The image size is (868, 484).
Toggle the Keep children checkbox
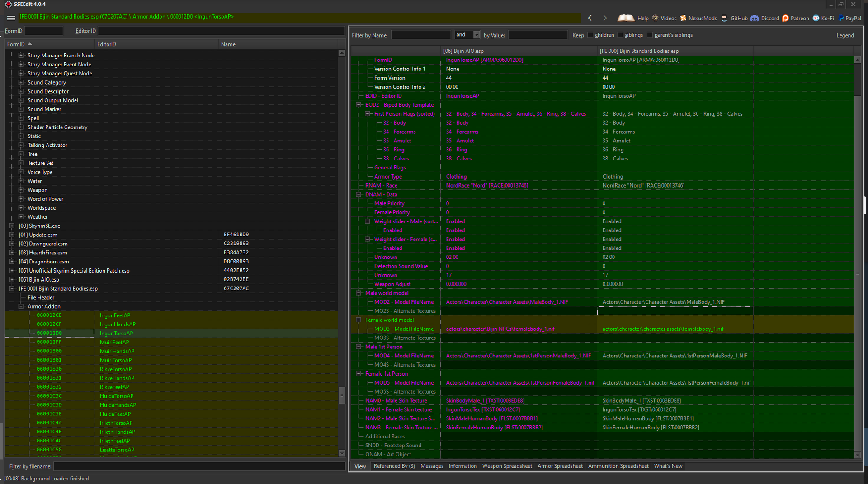point(590,35)
